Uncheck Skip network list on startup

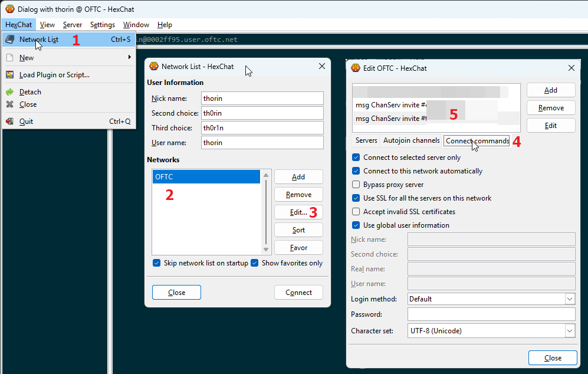point(157,263)
